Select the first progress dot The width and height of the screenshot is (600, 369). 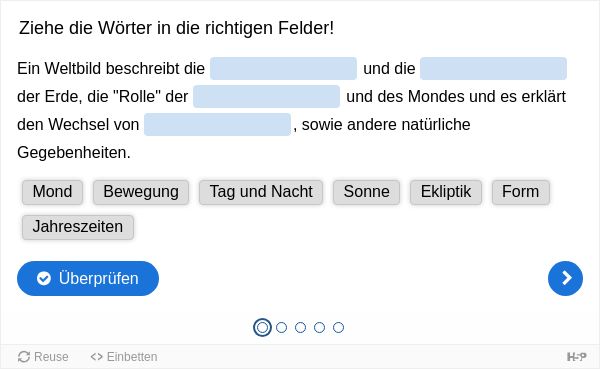pyautogui.click(x=262, y=328)
